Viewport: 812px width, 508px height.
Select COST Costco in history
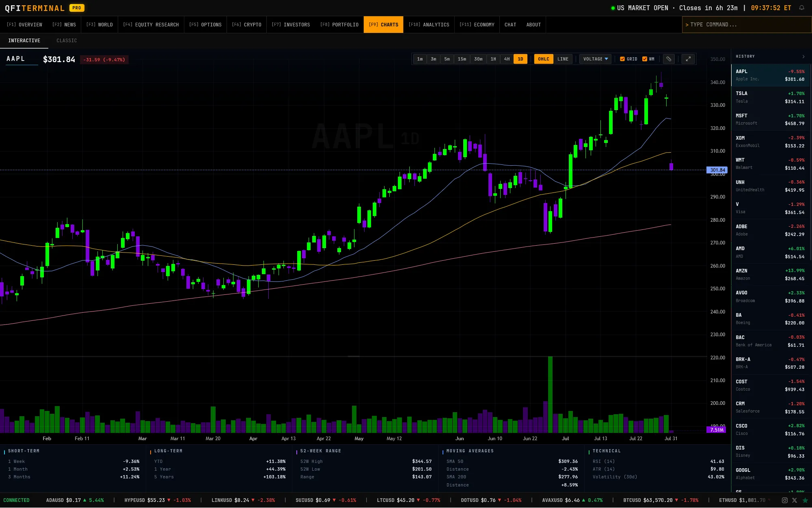770,385
